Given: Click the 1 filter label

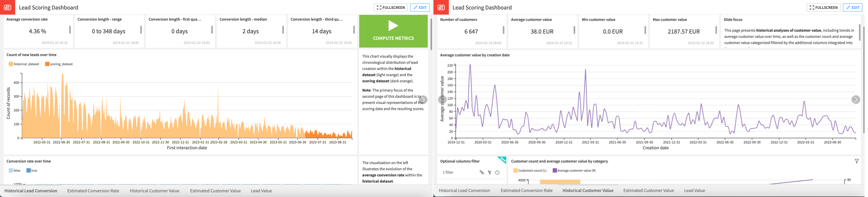Looking at the screenshot, I should click(x=448, y=172).
